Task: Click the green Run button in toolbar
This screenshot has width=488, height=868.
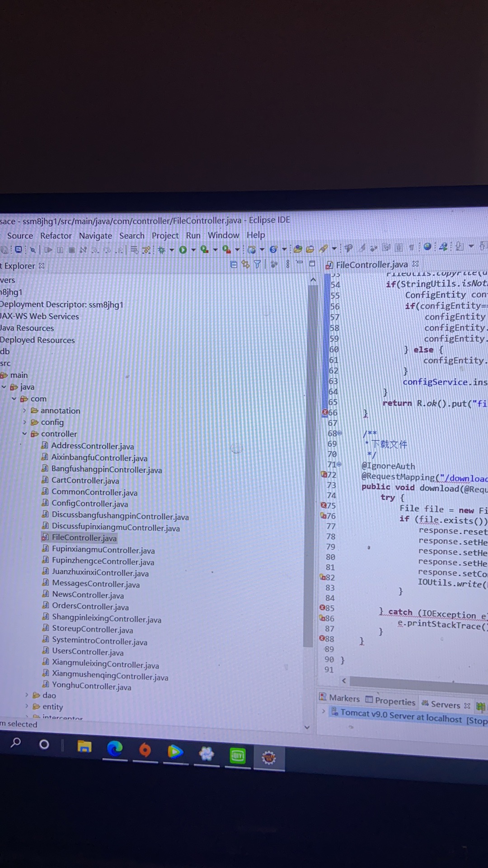Action: [183, 250]
